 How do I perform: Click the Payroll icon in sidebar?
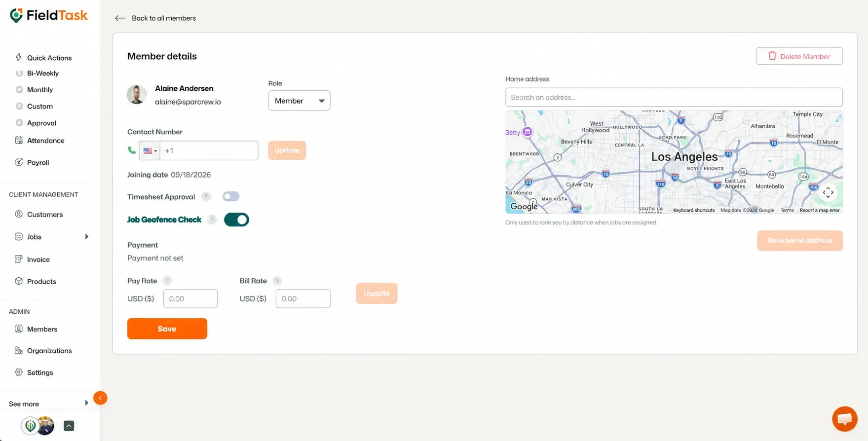(19, 162)
